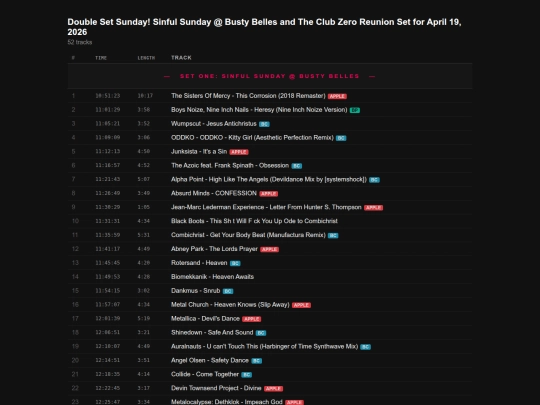
Task: Click the BC badge next to Obsession
Action: (x=297, y=166)
